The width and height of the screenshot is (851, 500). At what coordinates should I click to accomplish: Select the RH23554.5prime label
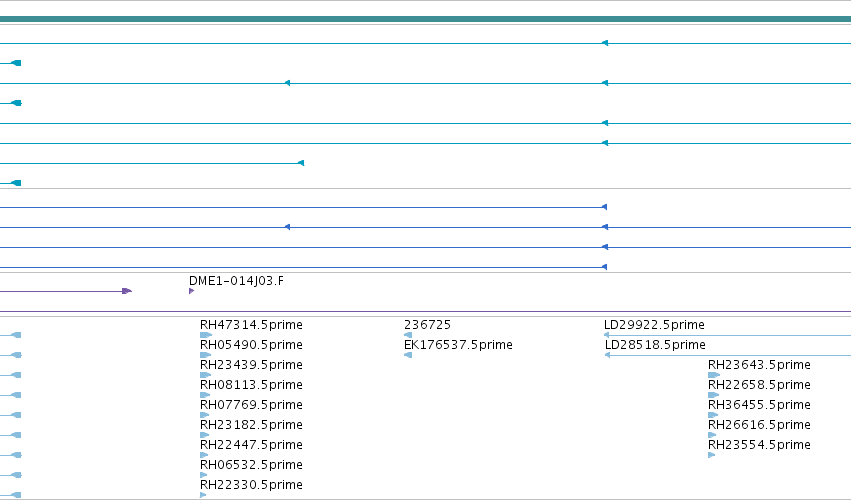pos(759,445)
